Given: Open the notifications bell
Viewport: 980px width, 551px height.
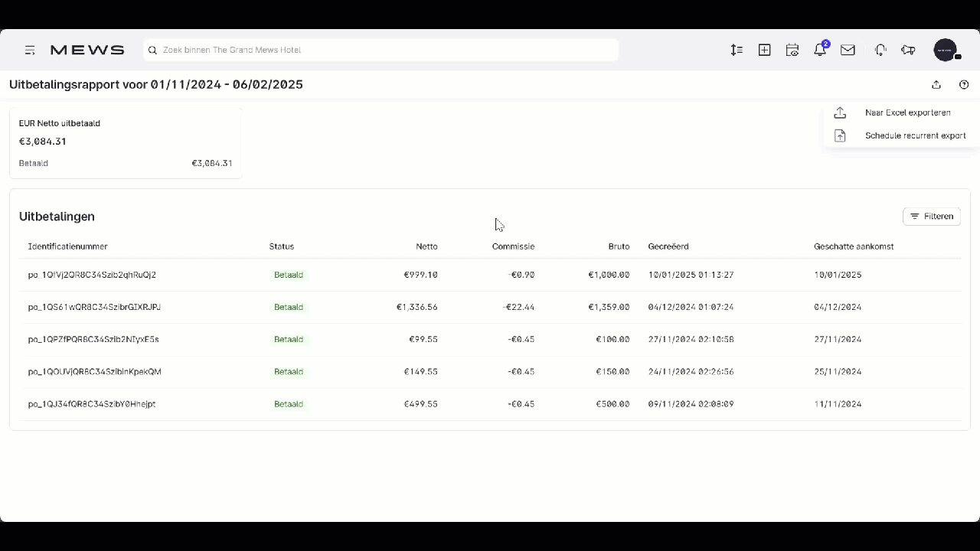Looking at the screenshot, I should coord(820,50).
